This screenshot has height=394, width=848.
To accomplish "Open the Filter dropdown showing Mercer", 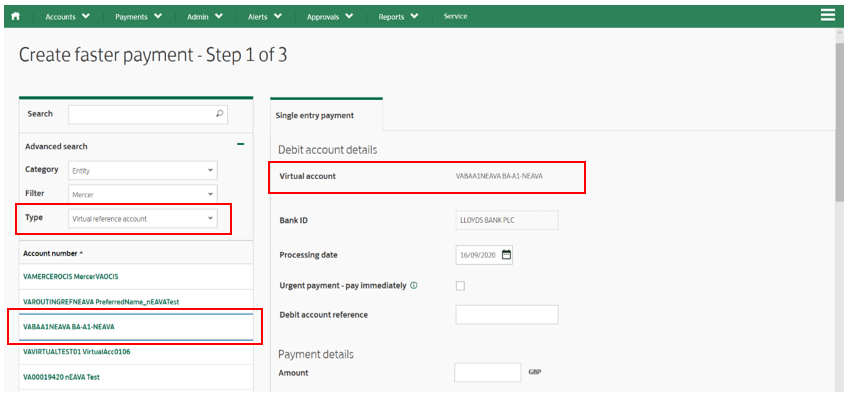I will coord(143,193).
